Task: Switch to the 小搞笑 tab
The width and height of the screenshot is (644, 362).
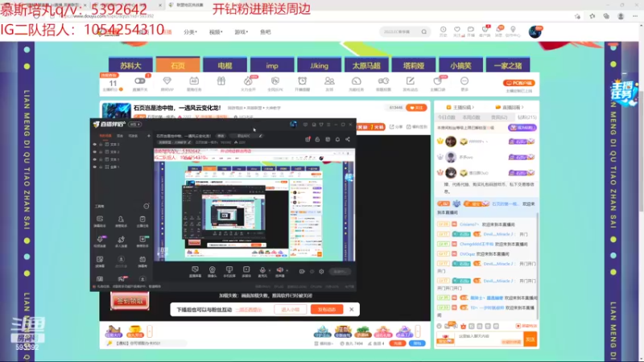Action: 460,65
